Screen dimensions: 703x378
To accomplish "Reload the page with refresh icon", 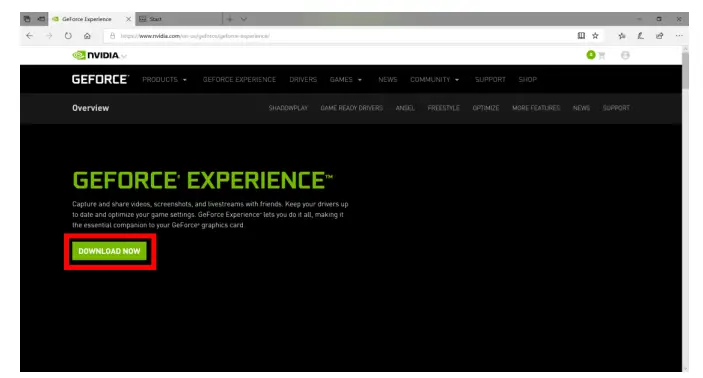I will pos(68,35).
